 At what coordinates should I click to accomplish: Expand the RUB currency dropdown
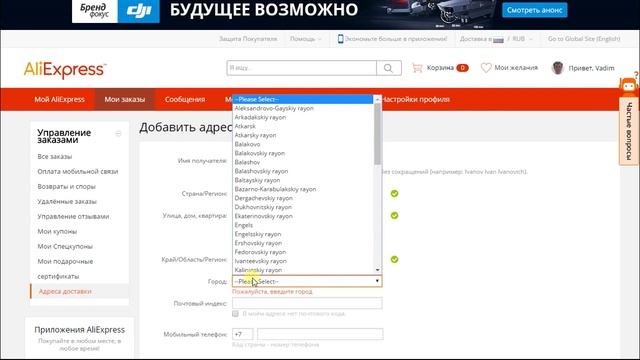pyautogui.click(x=522, y=39)
